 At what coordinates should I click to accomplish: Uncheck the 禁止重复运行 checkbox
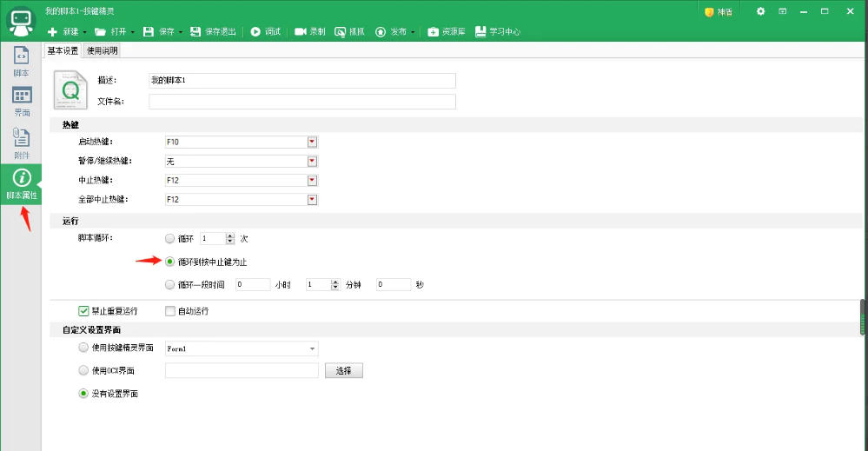point(83,310)
